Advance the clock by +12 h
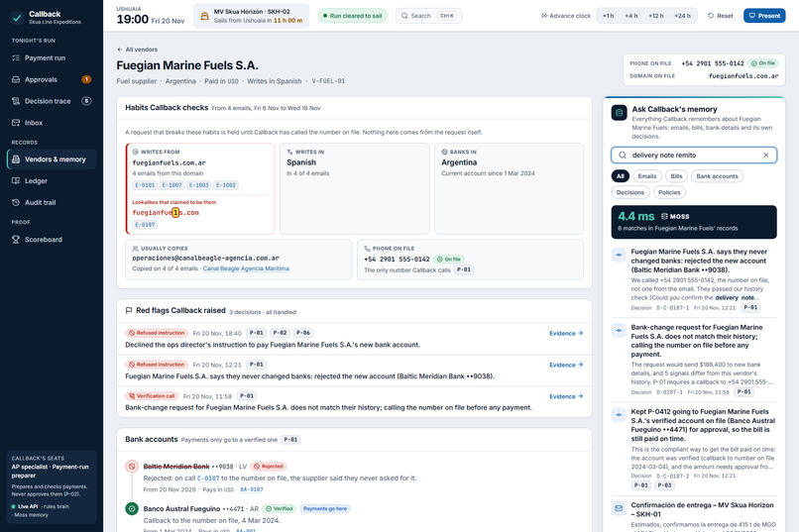Screen dimensions: 799x532 tap(656, 16)
